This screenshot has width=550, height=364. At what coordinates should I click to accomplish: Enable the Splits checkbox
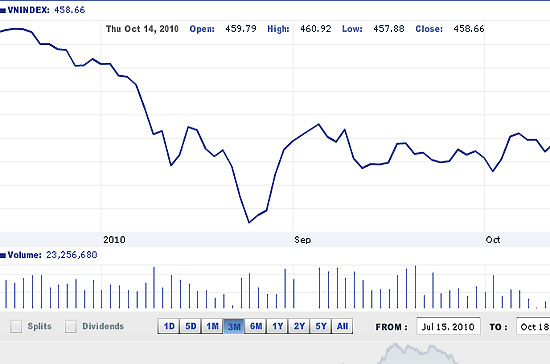click(16, 326)
